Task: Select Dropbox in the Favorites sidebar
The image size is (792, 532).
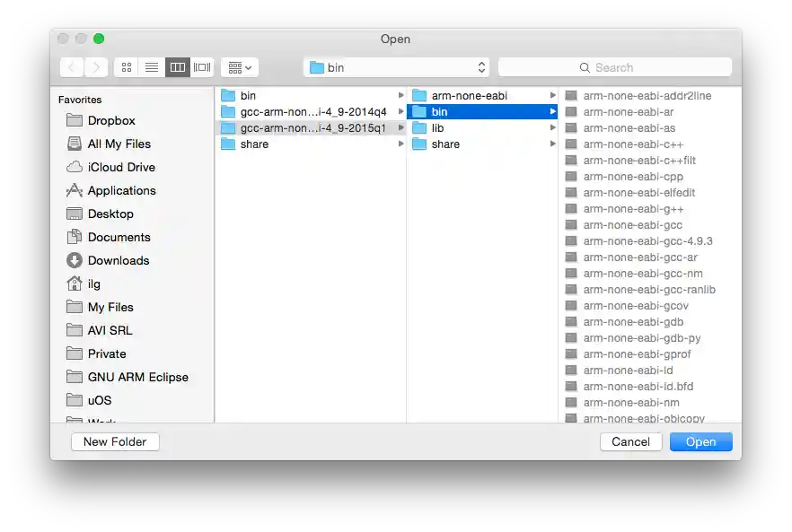Action: [111, 120]
